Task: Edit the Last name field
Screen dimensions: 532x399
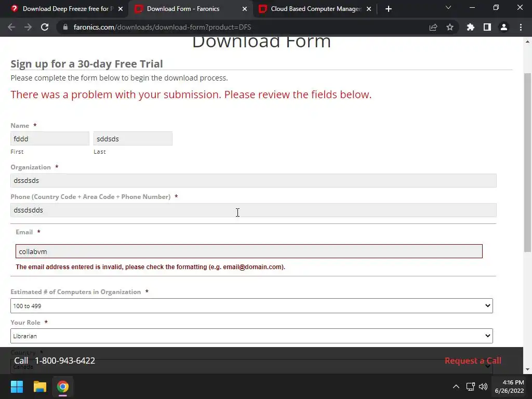Action: (x=133, y=139)
